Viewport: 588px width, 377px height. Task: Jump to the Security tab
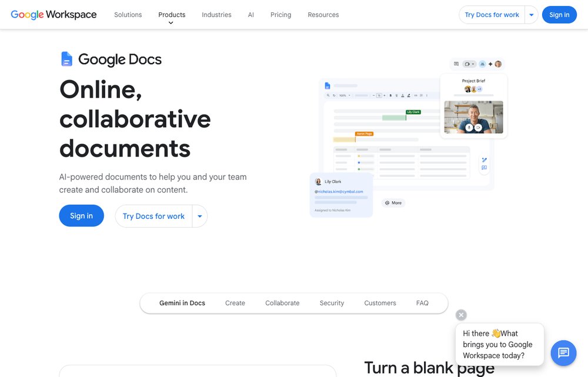332,303
